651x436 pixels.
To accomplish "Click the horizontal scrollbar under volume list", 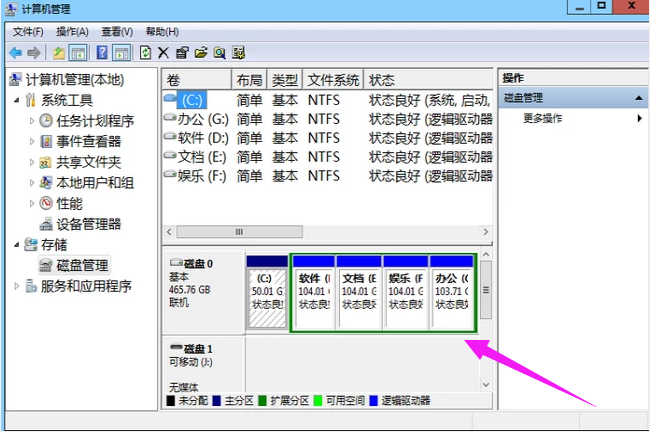I will point(240,231).
